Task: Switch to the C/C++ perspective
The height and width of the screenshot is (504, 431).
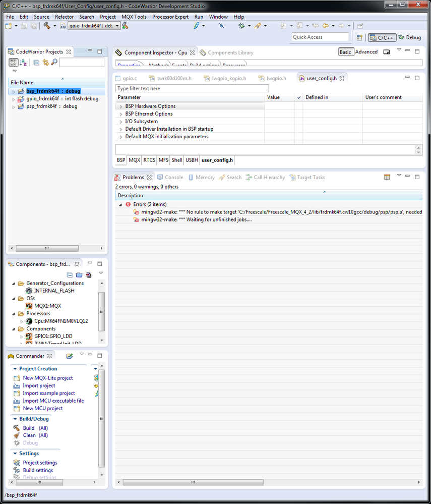Action: point(382,38)
